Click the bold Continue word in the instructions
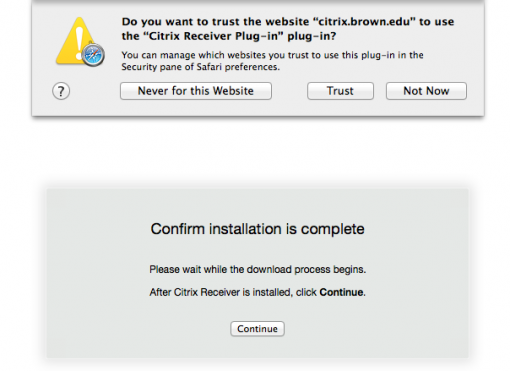510x371 pixels. coord(341,292)
